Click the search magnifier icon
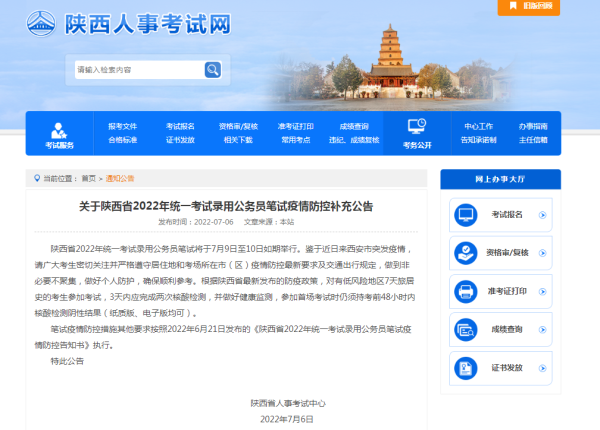 pyautogui.click(x=212, y=70)
